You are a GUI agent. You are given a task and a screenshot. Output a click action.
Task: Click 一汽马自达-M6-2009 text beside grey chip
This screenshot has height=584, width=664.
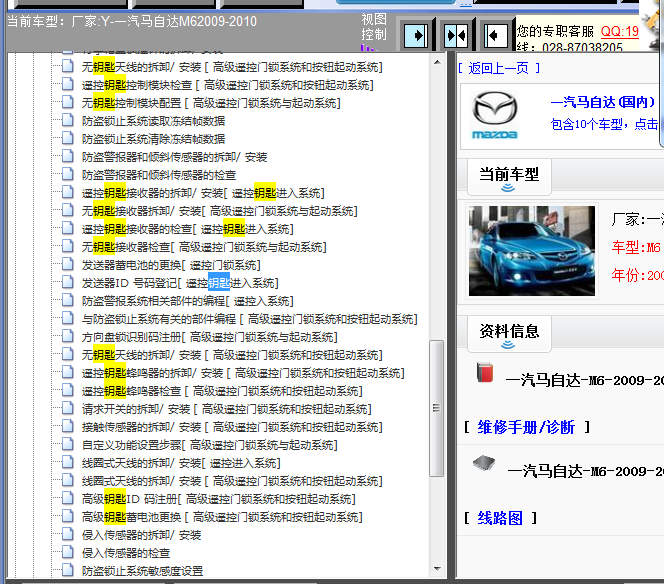pos(586,471)
